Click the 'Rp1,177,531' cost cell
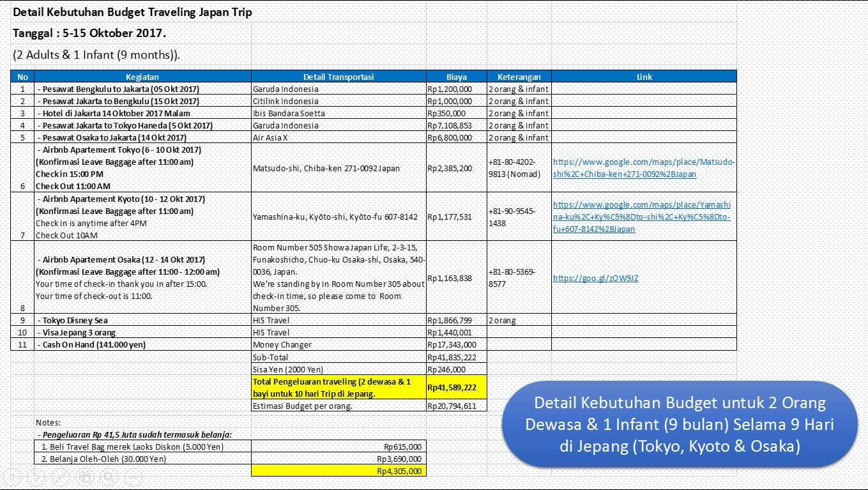The width and height of the screenshot is (868, 490). point(456,217)
